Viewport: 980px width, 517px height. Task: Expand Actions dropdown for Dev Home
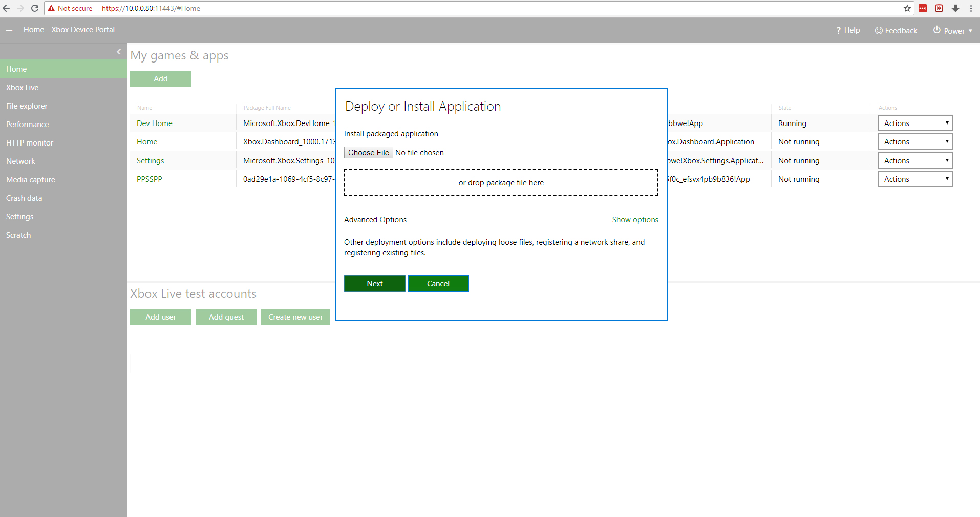pos(915,123)
